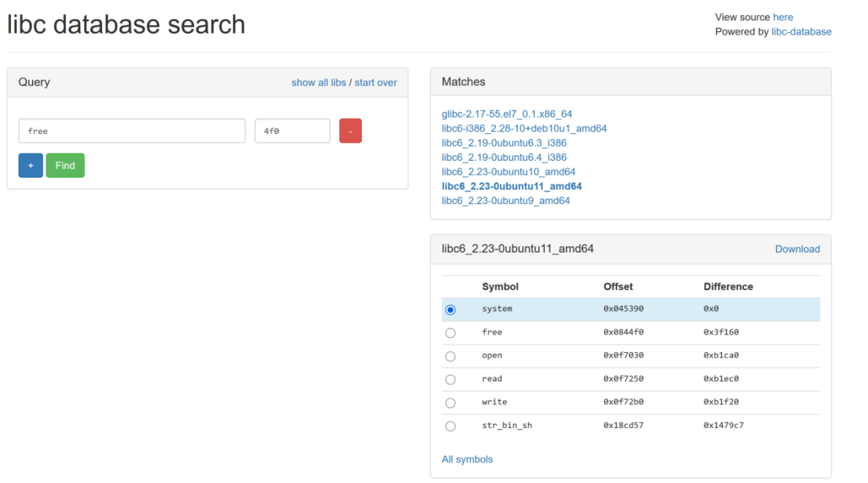The image size is (868, 483).
Task: Select libc6_2.23-0ubuntu9_amd64 from matches
Action: 505,201
